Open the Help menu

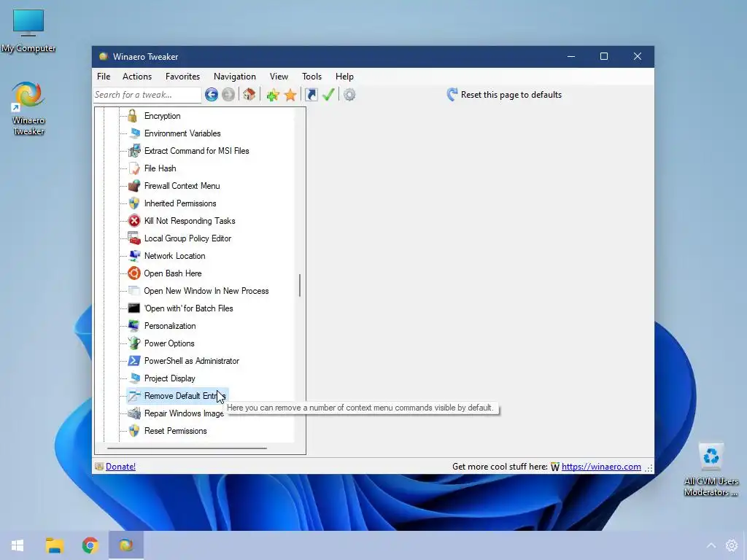pos(344,76)
